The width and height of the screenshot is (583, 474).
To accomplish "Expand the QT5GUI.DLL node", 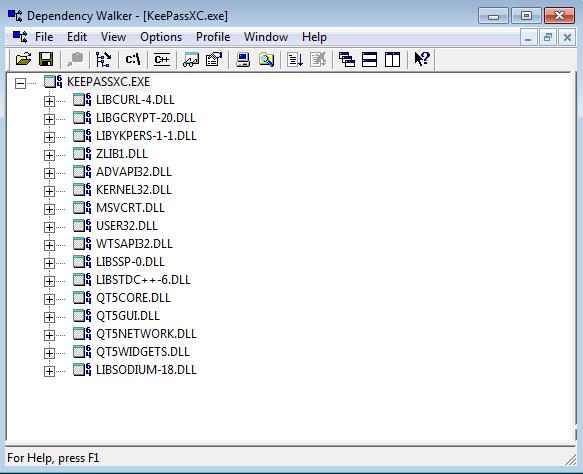I will (x=49, y=317).
